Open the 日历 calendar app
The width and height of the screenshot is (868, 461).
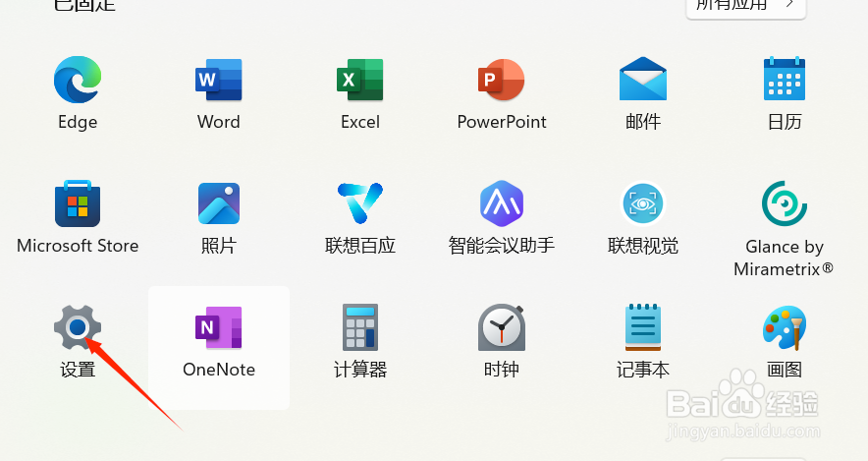pyautogui.click(x=785, y=79)
